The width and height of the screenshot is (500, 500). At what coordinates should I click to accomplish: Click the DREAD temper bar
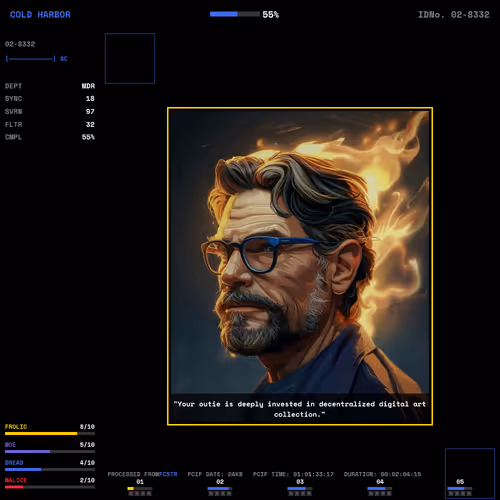(50, 469)
